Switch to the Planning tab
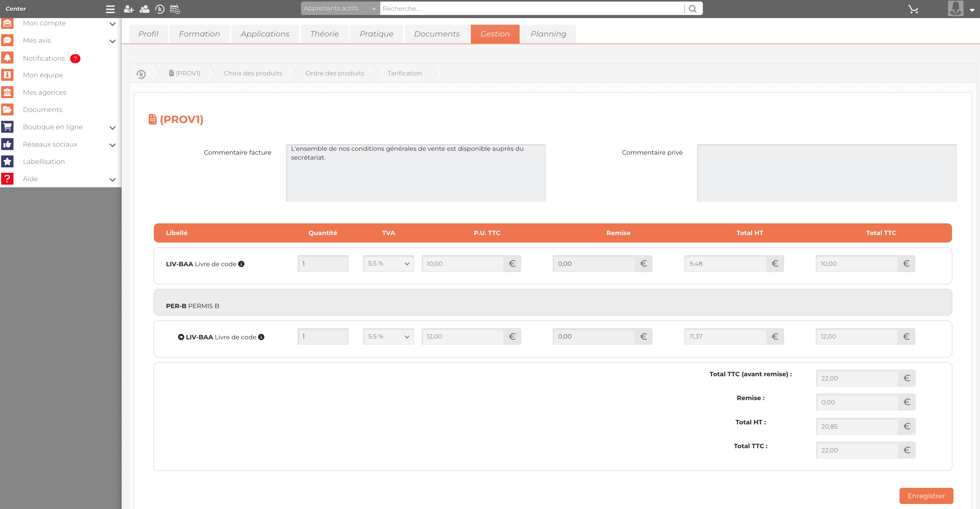The image size is (980, 509). point(548,34)
